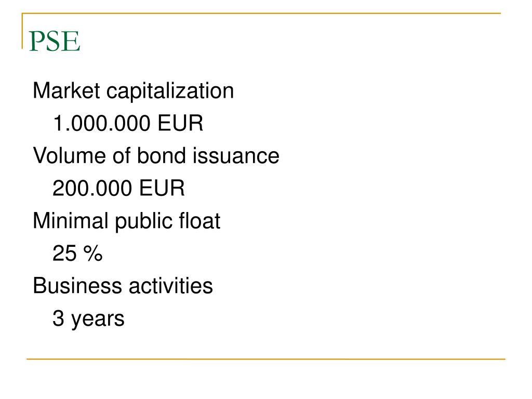The height and width of the screenshot is (399, 532).
Task: Click EUR after 1.000.000
Action: pos(180,123)
